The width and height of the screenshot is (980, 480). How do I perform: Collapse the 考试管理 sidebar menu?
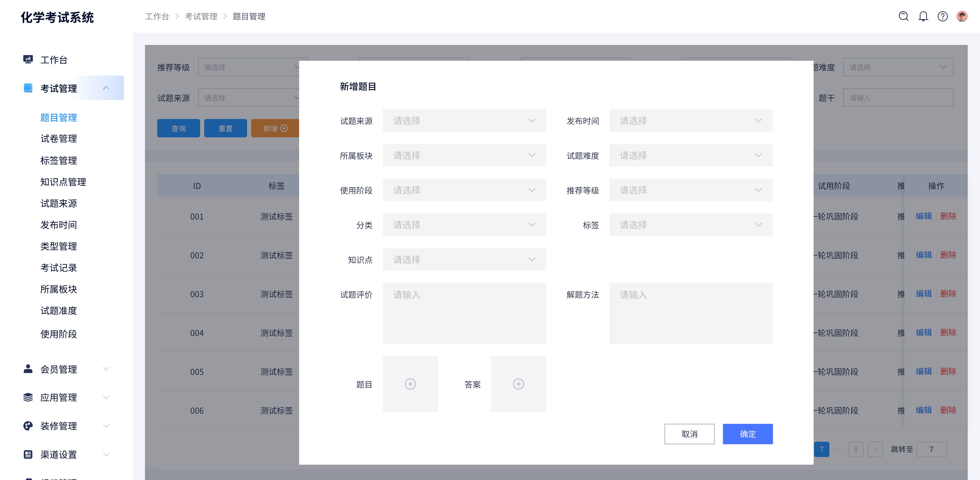pyautogui.click(x=106, y=88)
